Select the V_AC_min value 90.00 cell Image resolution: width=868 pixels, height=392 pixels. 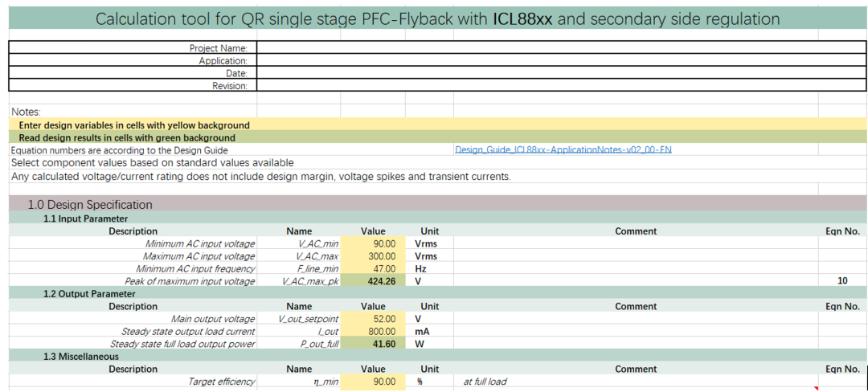[x=373, y=243]
